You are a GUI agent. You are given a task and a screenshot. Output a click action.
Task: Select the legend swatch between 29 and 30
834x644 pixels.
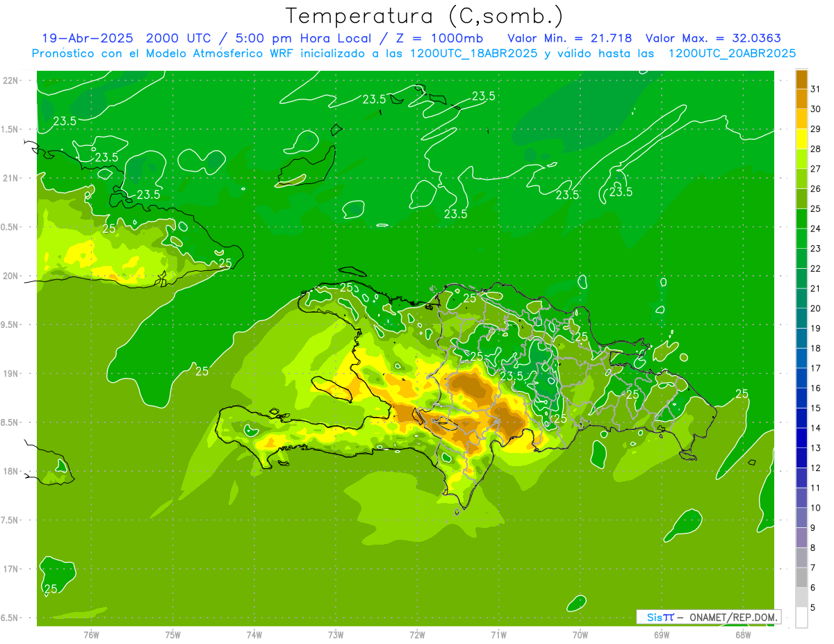tap(801, 119)
